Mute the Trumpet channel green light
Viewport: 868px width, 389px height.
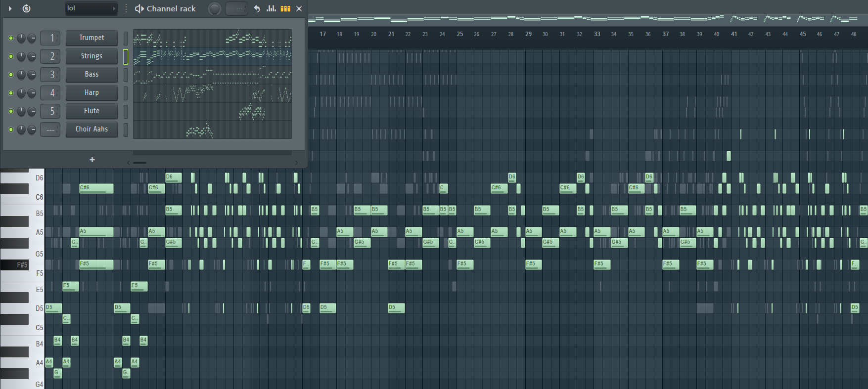11,38
